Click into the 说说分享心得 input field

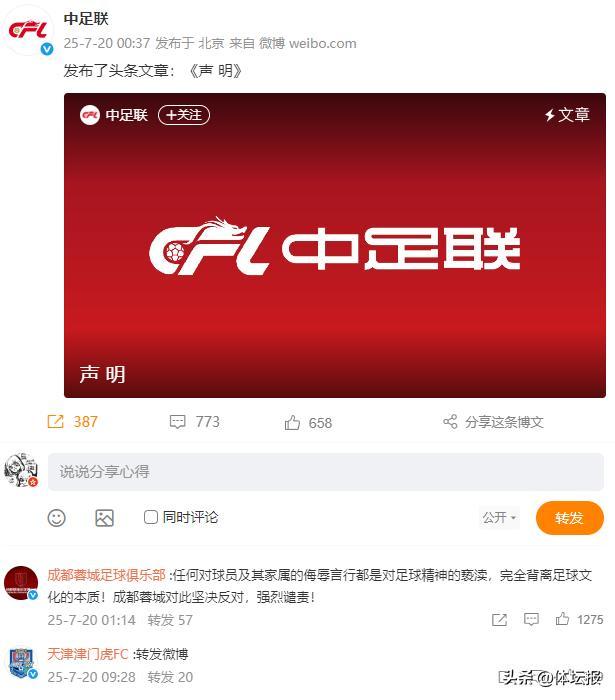pos(326,471)
